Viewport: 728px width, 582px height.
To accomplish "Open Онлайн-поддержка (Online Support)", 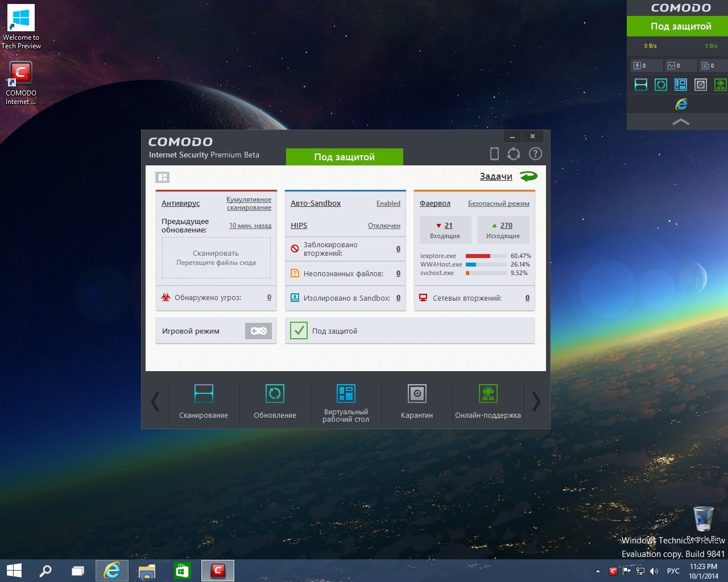I will click(x=488, y=402).
